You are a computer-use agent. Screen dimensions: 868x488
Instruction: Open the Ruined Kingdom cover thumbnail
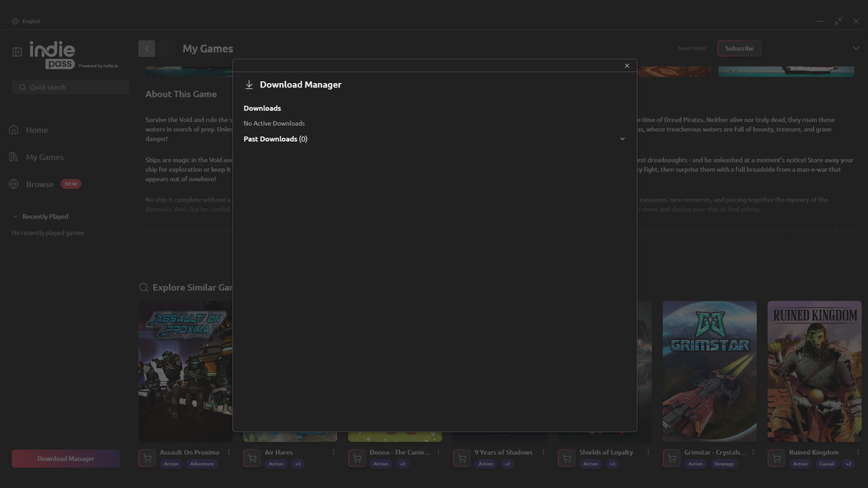tap(814, 371)
